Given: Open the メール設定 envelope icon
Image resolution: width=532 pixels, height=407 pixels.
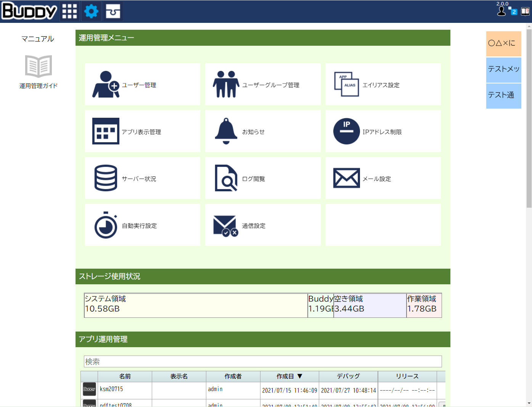Looking at the screenshot, I should (346, 178).
